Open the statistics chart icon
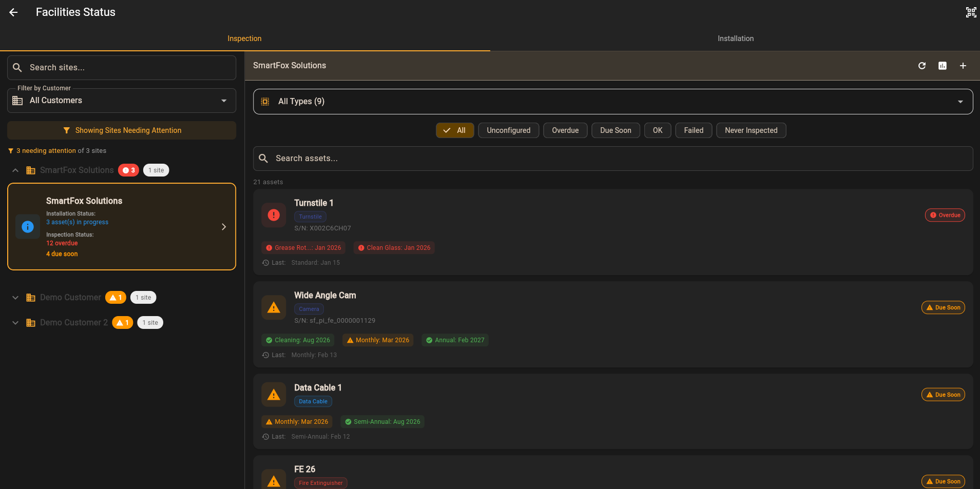 click(x=943, y=66)
